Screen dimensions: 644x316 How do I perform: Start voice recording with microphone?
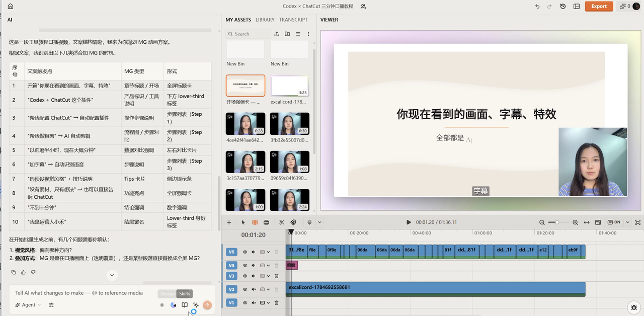(310, 222)
